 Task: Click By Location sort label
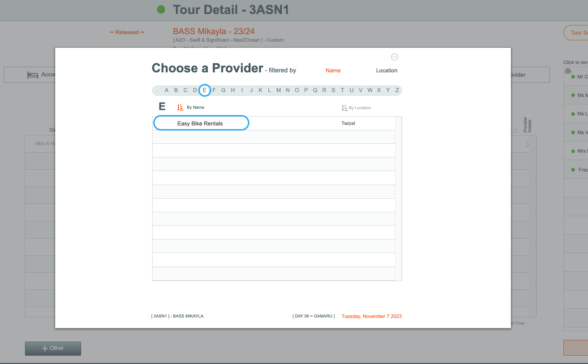click(360, 108)
